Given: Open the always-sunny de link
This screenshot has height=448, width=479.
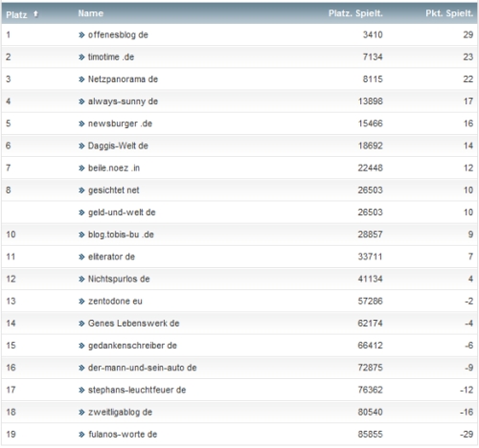Looking at the screenshot, I should (x=123, y=101).
